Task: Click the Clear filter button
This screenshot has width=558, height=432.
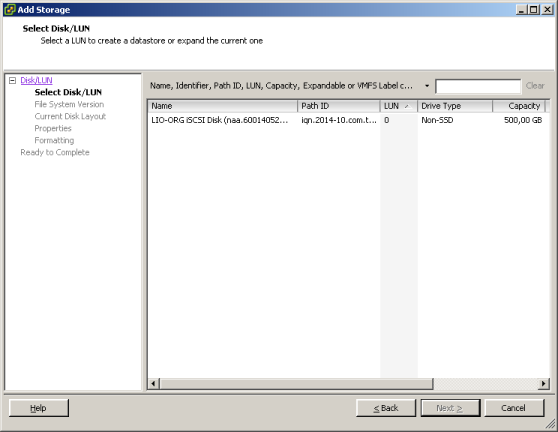Action: click(x=535, y=86)
